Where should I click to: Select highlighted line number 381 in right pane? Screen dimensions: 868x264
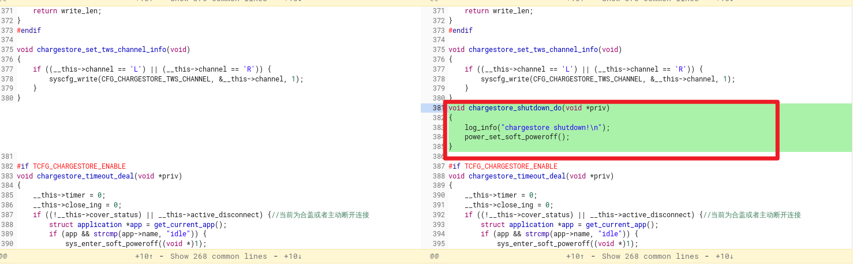(x=438, y=108)
